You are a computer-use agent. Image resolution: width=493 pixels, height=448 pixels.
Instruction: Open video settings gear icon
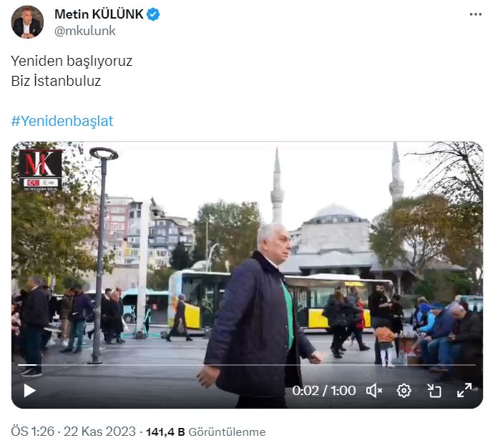[x=404, y=391]
